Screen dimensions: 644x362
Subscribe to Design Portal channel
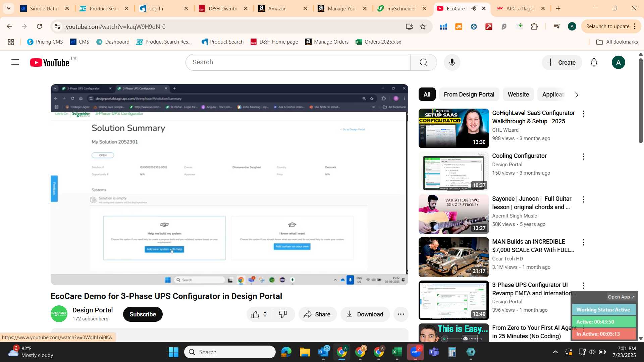click(143, 314)
